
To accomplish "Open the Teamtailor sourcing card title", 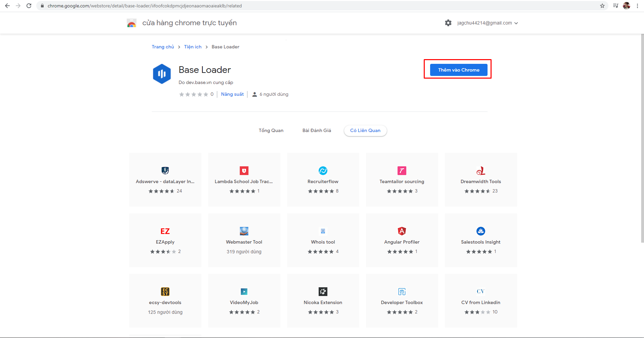I will tap(402, 181).
